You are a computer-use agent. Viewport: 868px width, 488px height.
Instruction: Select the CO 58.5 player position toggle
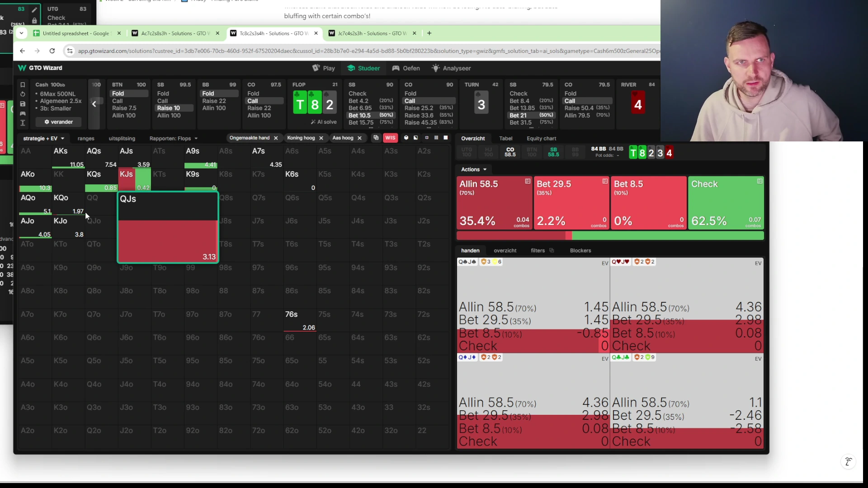[510, 152]
